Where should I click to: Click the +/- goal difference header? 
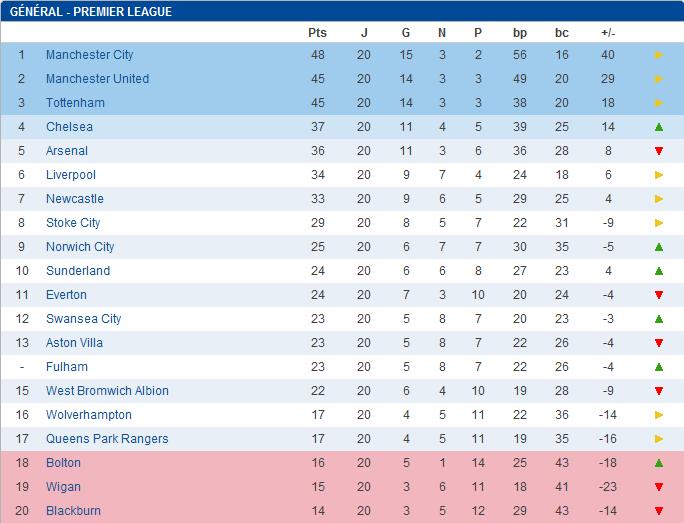pos(608,33)
